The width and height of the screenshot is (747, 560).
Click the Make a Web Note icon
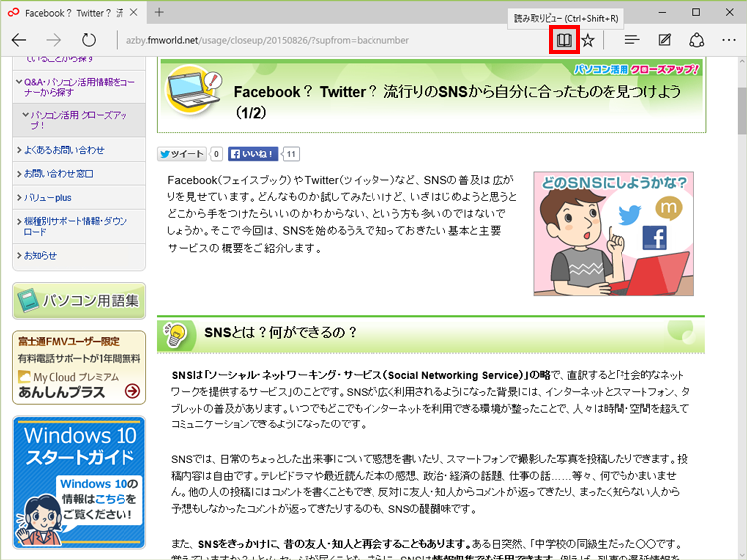coord(664,40)
